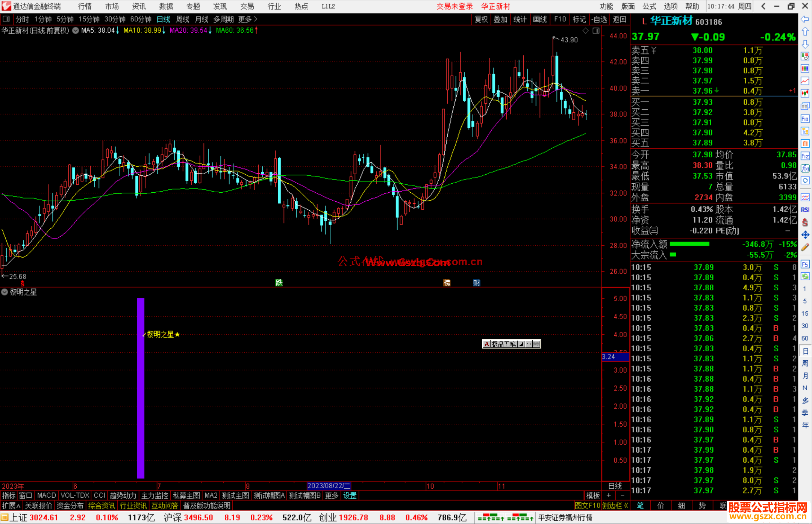Viewport: 812px width, 524px height.
Task: Click the f(x) formula icon
Action: (x=805, y=168)
